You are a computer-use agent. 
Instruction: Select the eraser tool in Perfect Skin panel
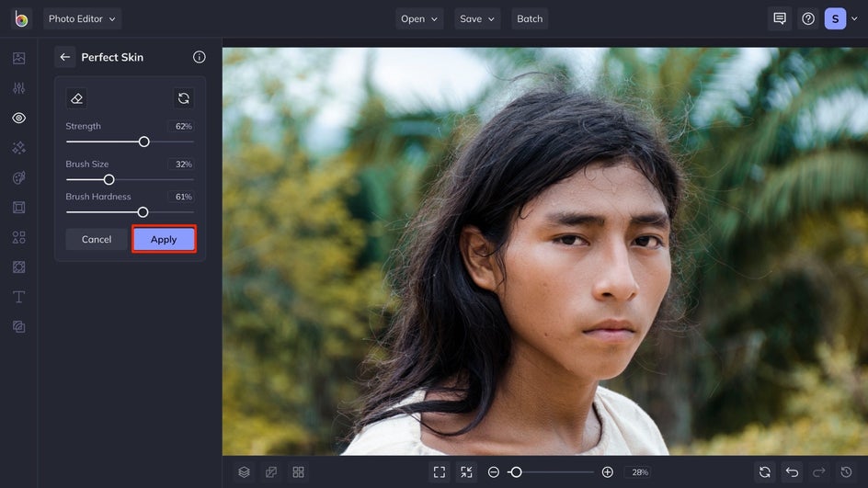click(x=77, y=98)
